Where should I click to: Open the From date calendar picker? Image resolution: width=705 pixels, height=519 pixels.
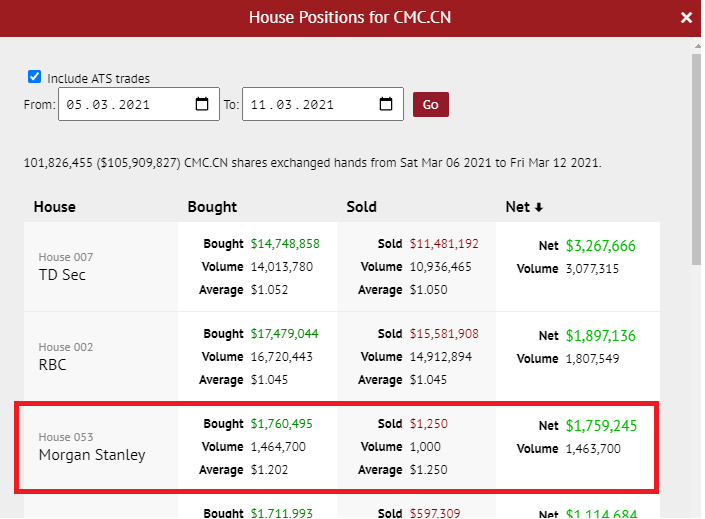coord(201,105)
